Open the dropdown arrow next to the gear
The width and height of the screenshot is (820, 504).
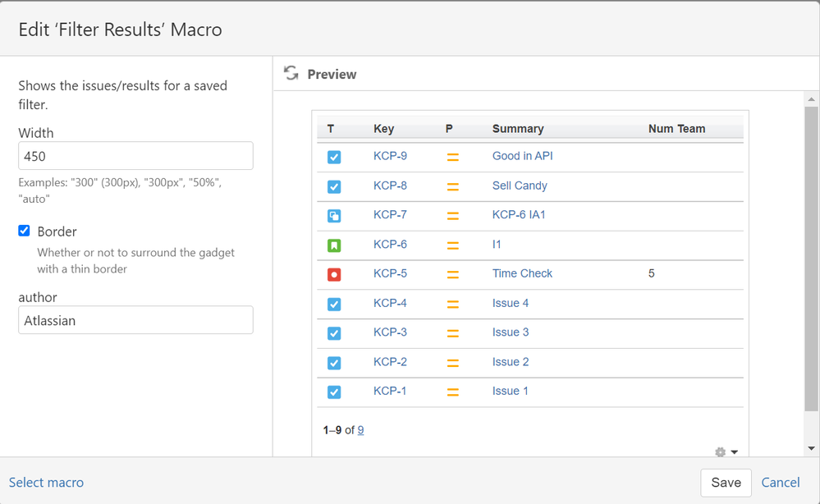coord(735,452)
